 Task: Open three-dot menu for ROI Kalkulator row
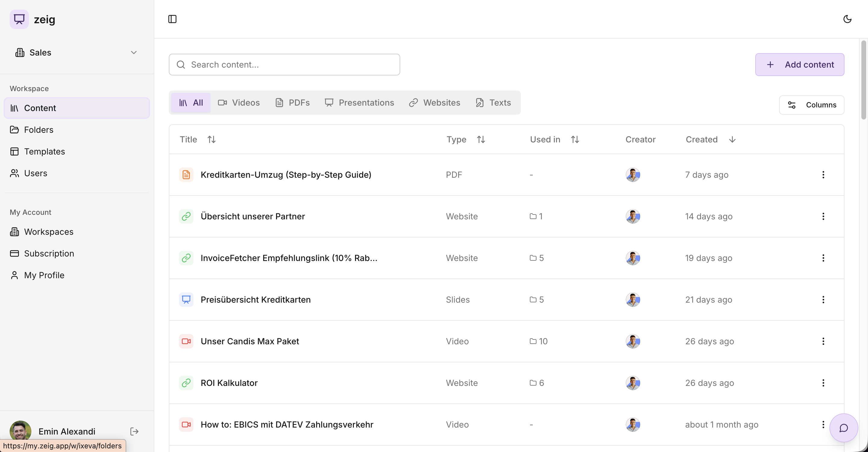(823, 383)
